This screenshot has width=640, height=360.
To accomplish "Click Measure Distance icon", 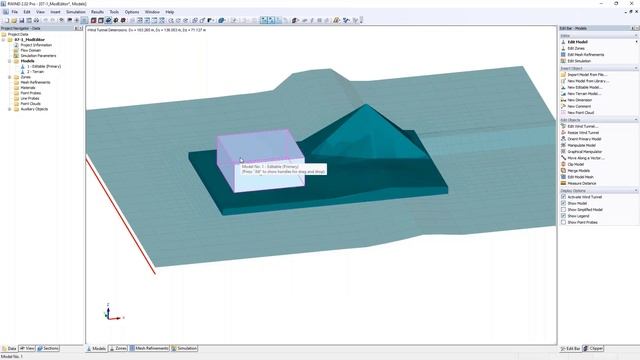I will (563, 183).
